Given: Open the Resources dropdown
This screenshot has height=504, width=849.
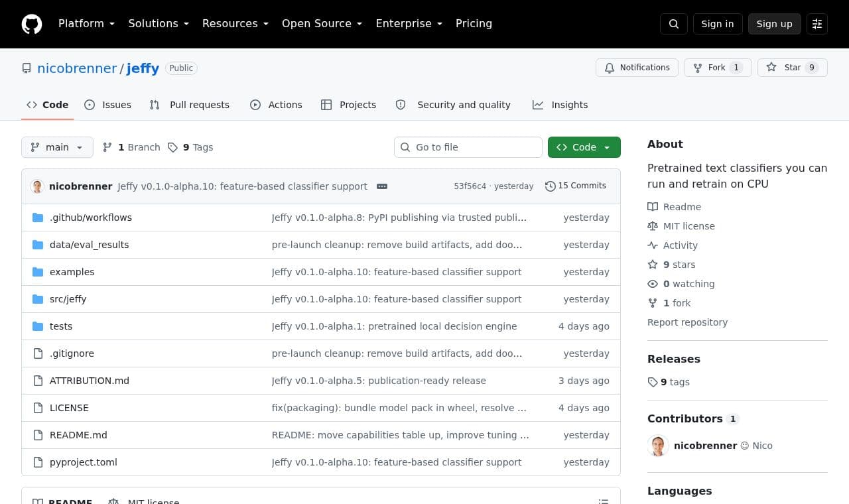Looking at the screenshot, I should 235,24.
